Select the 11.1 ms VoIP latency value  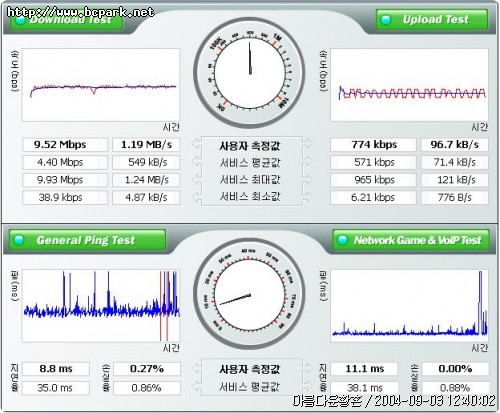point(364,369)
